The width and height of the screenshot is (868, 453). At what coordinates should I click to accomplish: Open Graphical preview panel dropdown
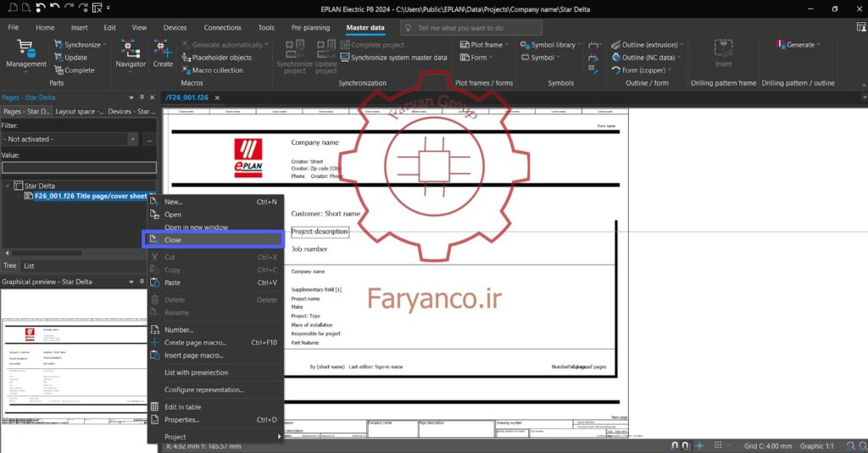tap(131, 282)
